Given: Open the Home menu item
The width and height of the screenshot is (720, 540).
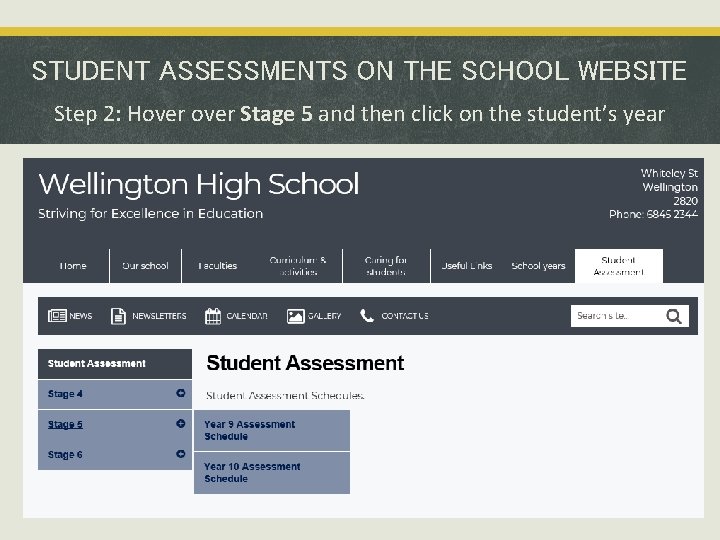Looking at the screenshot, I should (x=73, y=266).
